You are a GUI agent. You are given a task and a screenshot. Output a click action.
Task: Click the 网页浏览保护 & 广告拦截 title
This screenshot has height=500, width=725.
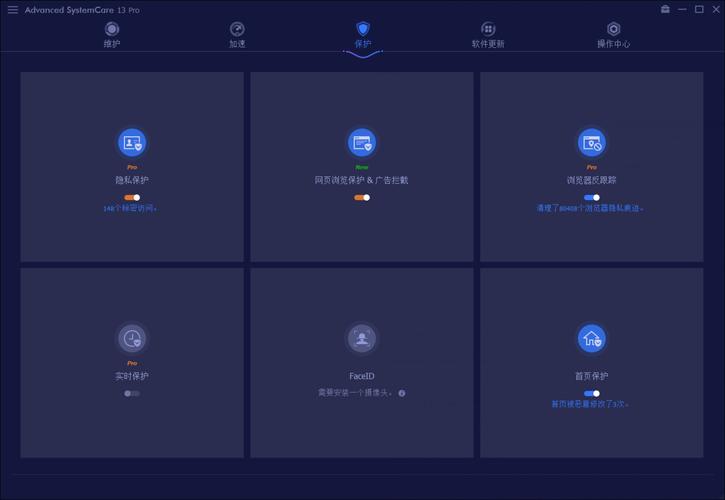[362, 180]
